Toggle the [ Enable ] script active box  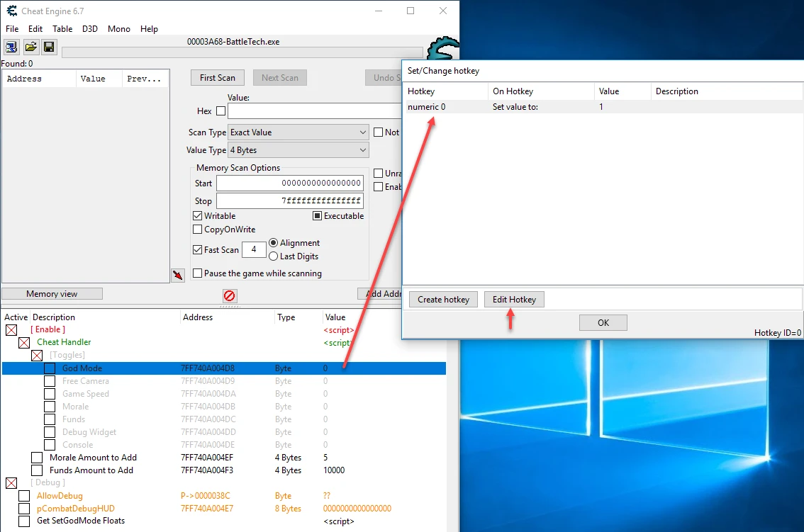point(11,329)
